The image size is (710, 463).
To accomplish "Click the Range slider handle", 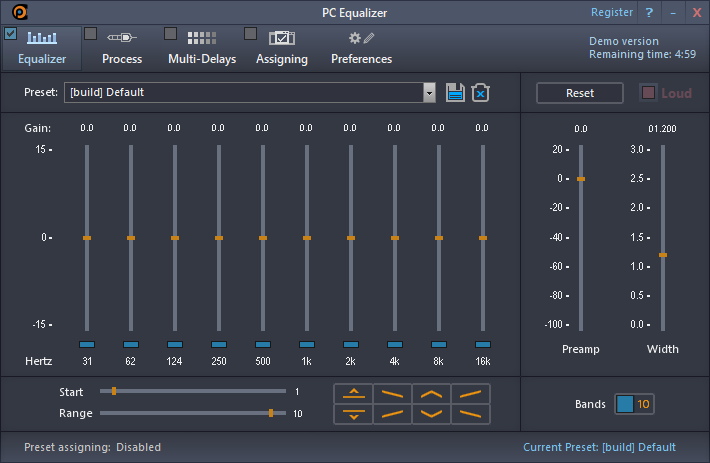I will pos(271,413).
